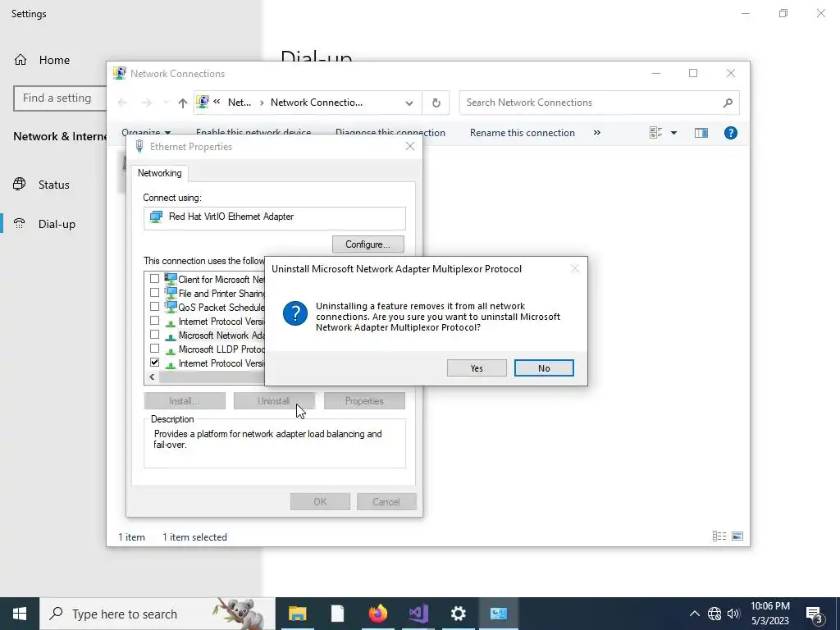Open Settings gear on the taskbar
Screen dimensions: 840x630
(458, 614)
